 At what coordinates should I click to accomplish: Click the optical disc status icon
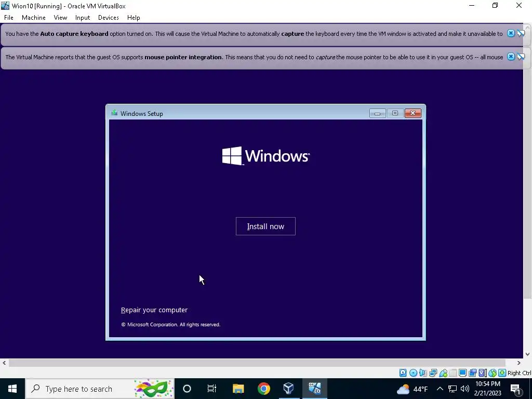pyautogui.click(x=413, y=373)
